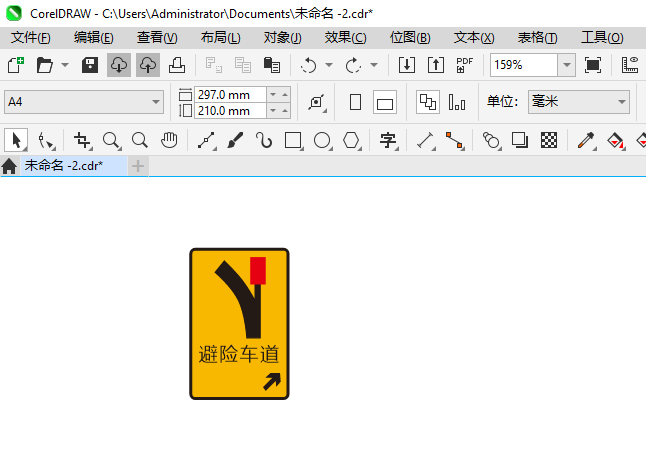This screenshot has height=452, width=646.
Task: Open the Undo history dropdown arrow
Action: tap(329, 65)
